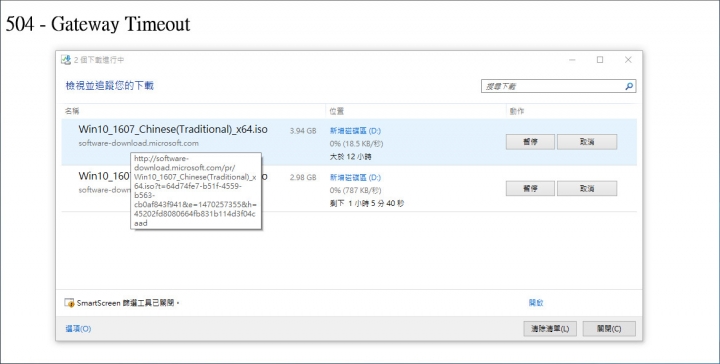Click the SmartScreen 篩選工具已關閉 message

click(128, 303)
